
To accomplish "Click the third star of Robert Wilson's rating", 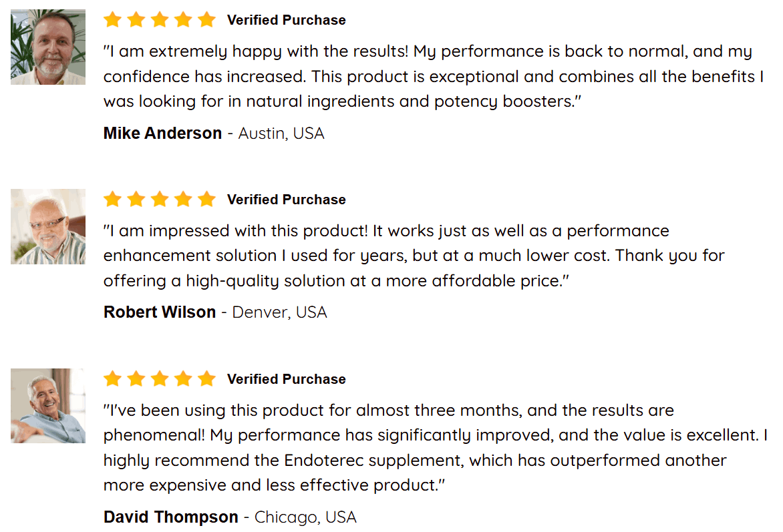I will point(159,199).
